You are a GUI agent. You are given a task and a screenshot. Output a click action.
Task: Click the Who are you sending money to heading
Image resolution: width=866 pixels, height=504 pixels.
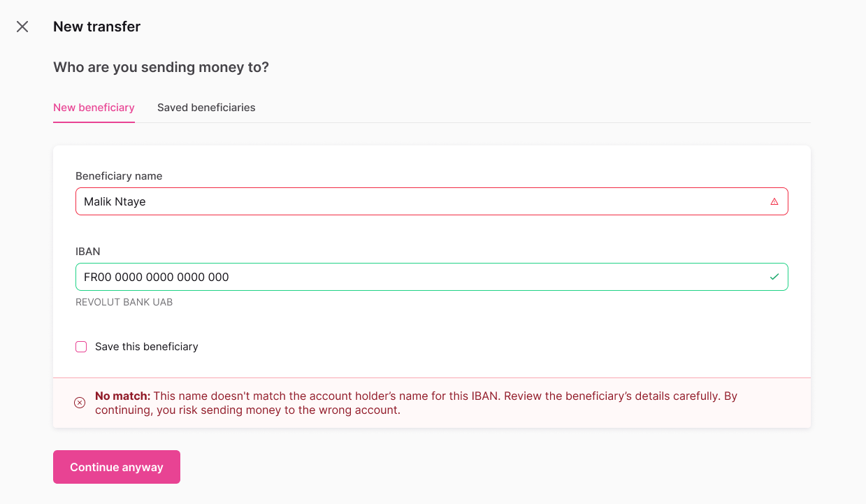click(x=161, y=67)
